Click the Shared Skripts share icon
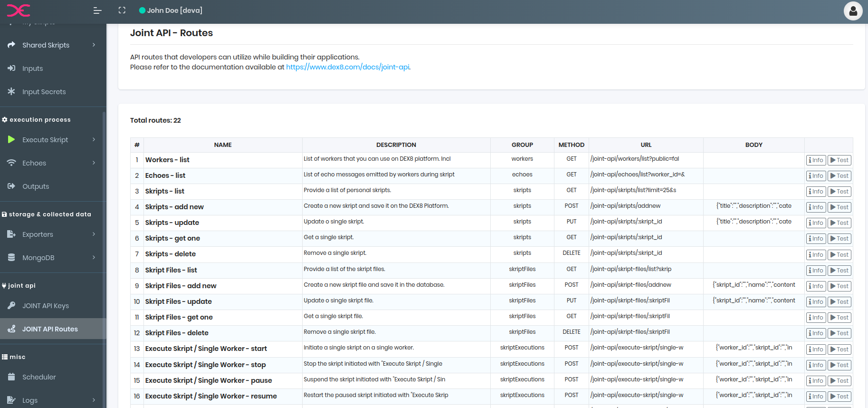 (x=11, y=45)
